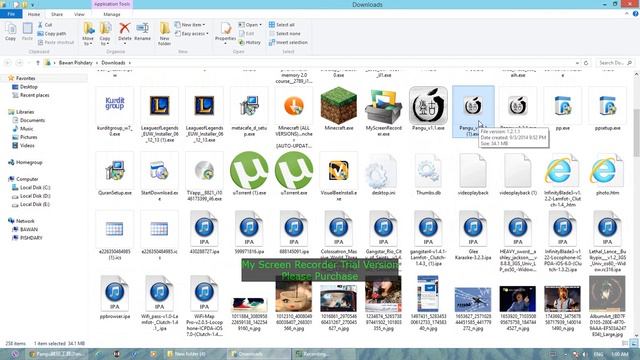
Task: Select Desktop under Favorites
Action: point(29,87)
